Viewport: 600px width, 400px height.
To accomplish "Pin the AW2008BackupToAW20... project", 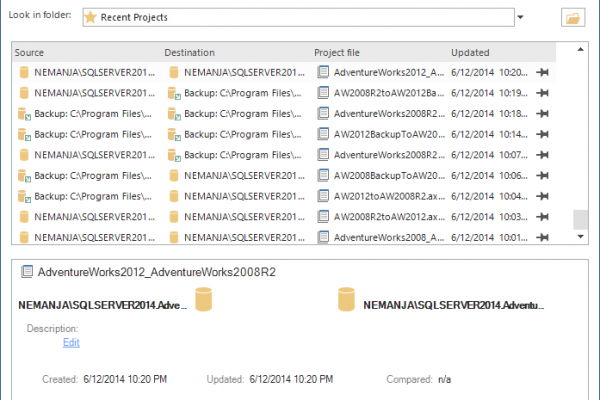I will pos(543,176).
